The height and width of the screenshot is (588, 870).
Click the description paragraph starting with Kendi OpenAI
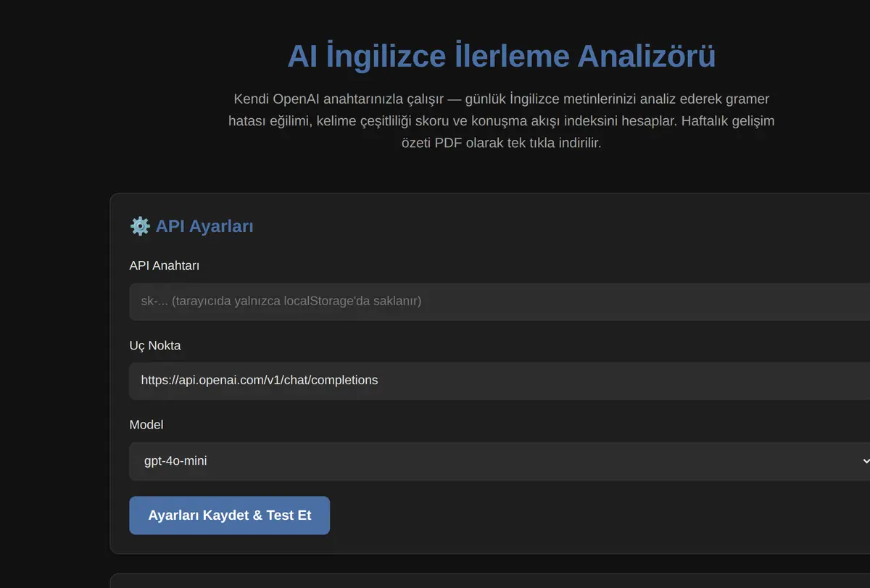[x=501, y=120]
